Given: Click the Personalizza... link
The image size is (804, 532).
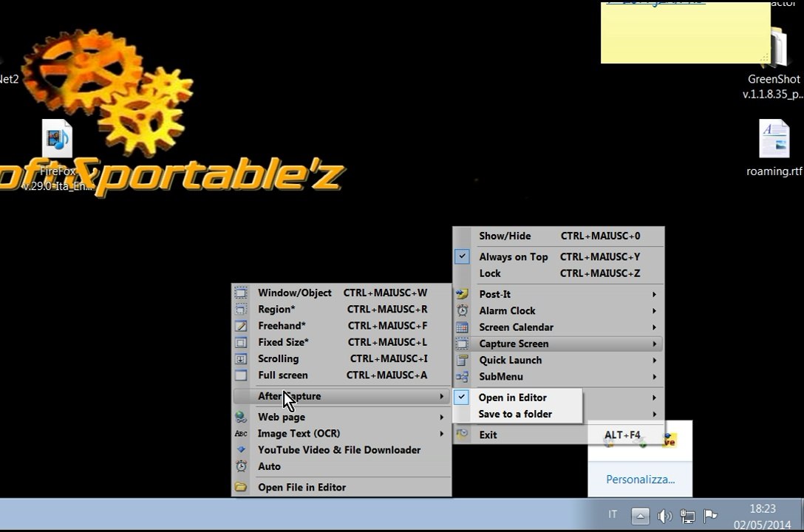Looking at the screenshot, I should point(640,480).
